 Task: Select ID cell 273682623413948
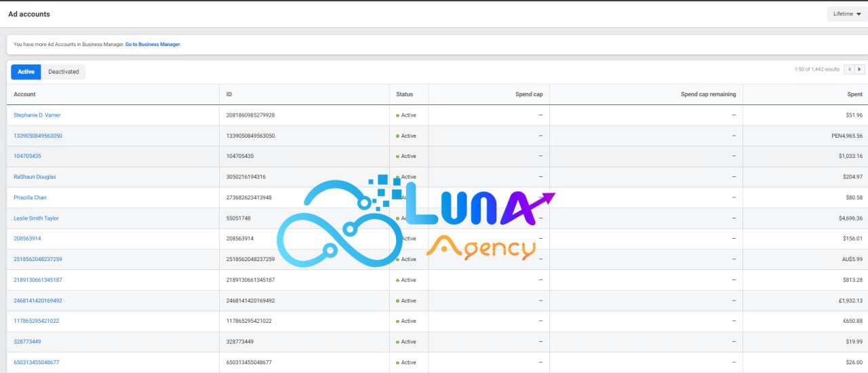pos(249,197)
